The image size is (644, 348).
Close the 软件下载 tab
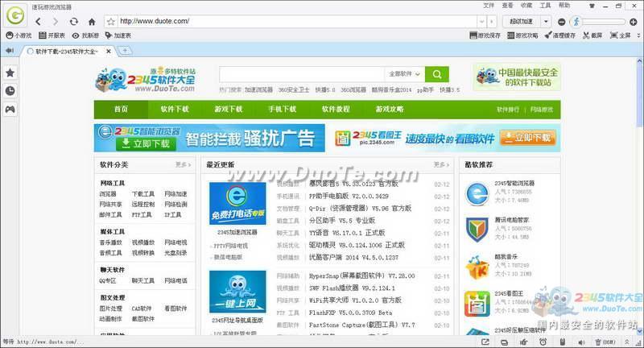(109, 52)
